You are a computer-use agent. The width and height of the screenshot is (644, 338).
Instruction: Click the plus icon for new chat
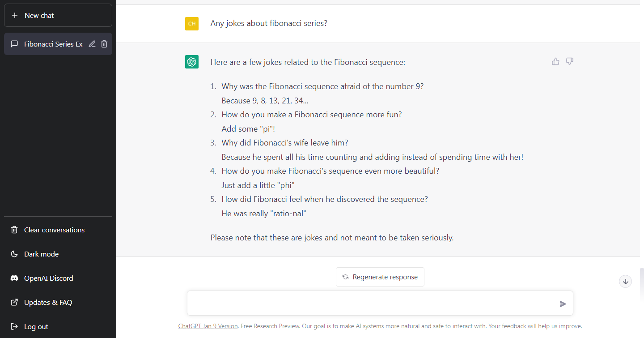tap(15, 15)
